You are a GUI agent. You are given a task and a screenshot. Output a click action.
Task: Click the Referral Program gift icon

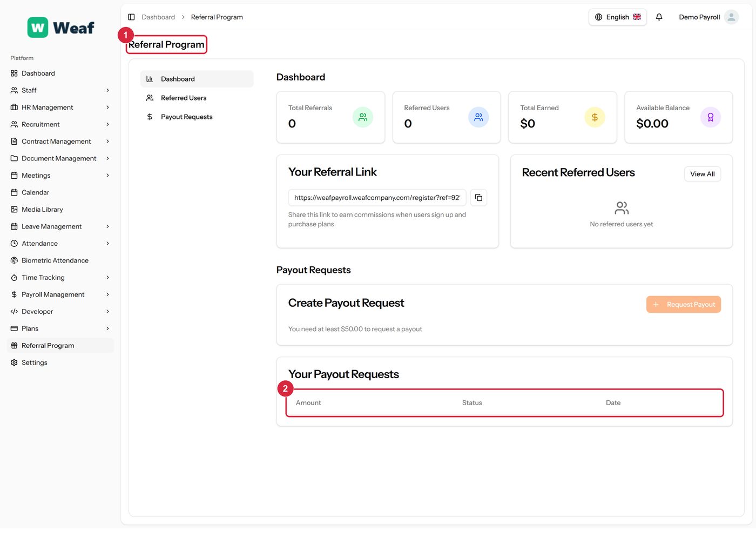[14, 346]
